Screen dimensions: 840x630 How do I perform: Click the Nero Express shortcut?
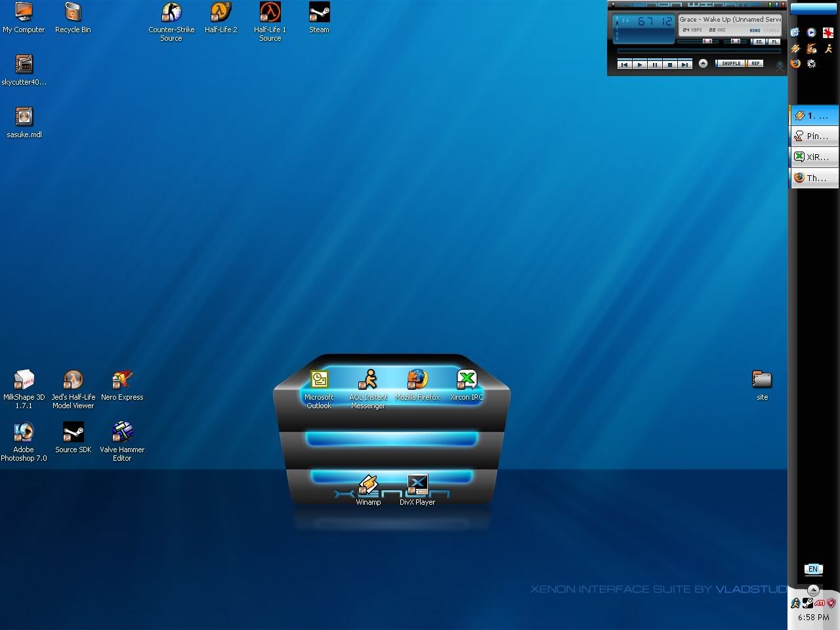tap(122, 385)
